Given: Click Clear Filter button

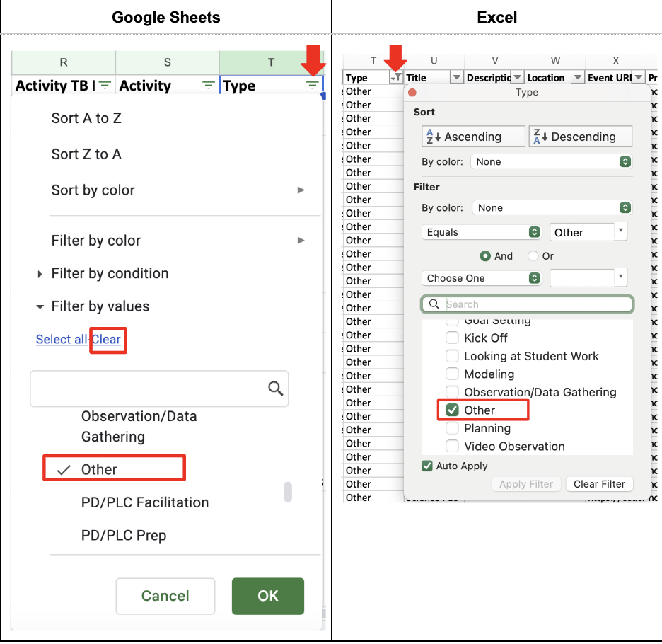Looking at the screenshot, I should tap(599, 484).
